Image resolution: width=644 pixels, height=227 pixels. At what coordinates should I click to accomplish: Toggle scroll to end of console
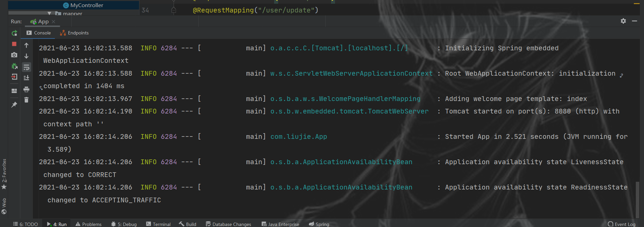26,78
